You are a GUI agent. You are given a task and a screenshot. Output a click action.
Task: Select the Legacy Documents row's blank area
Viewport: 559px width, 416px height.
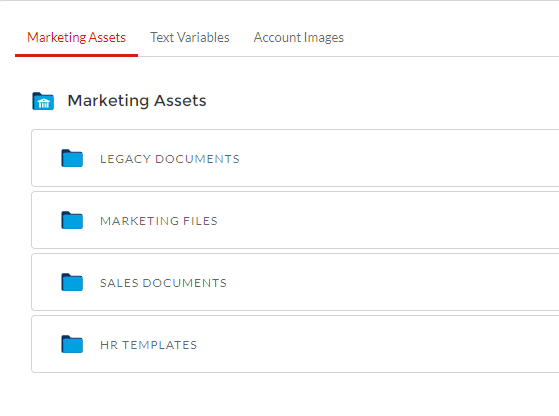[392, 158]
